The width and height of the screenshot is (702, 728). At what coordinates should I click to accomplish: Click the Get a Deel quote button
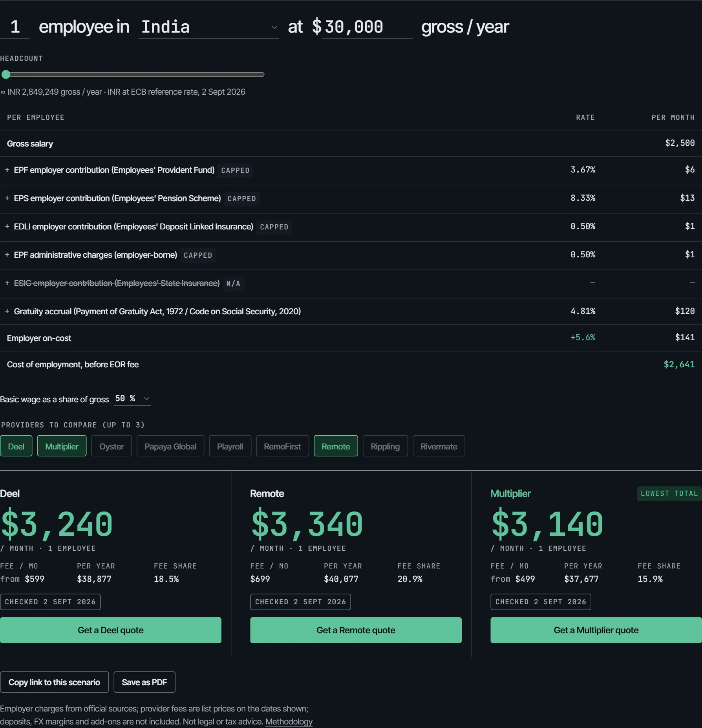(111, 630)
